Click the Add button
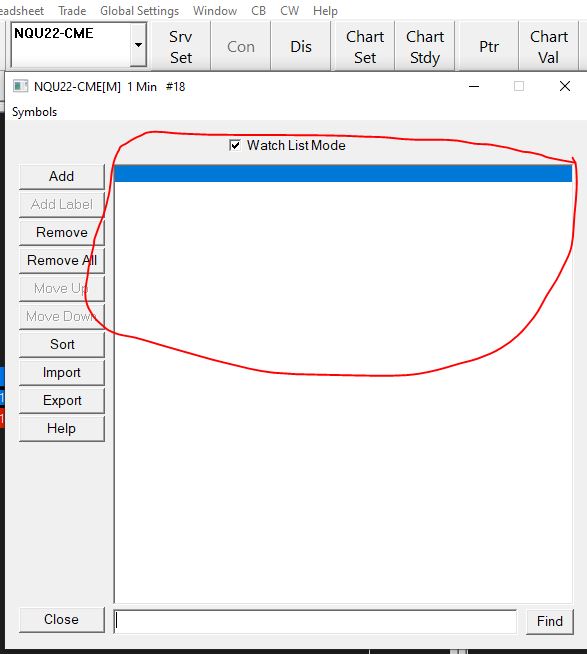Viewport: 587px width, 654px height. coord(62,176)
